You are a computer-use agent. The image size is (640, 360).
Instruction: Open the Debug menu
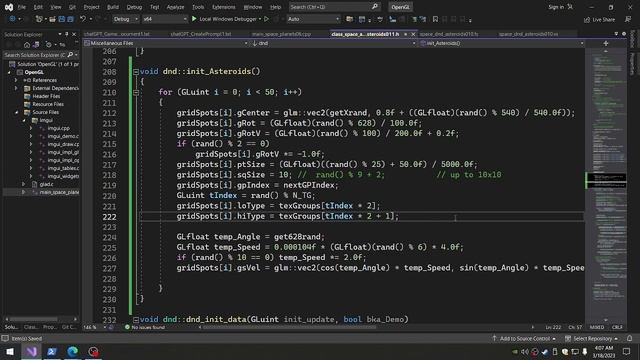click(134, 7)
